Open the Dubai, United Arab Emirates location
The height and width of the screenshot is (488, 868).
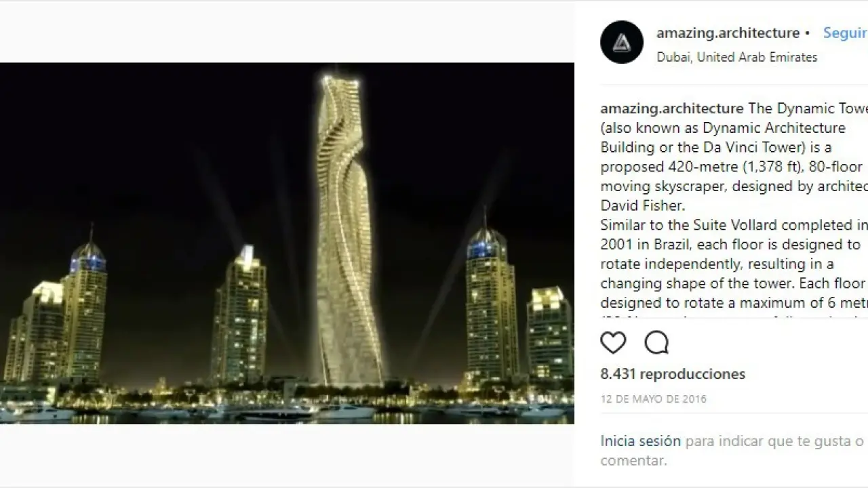(736, 57)
